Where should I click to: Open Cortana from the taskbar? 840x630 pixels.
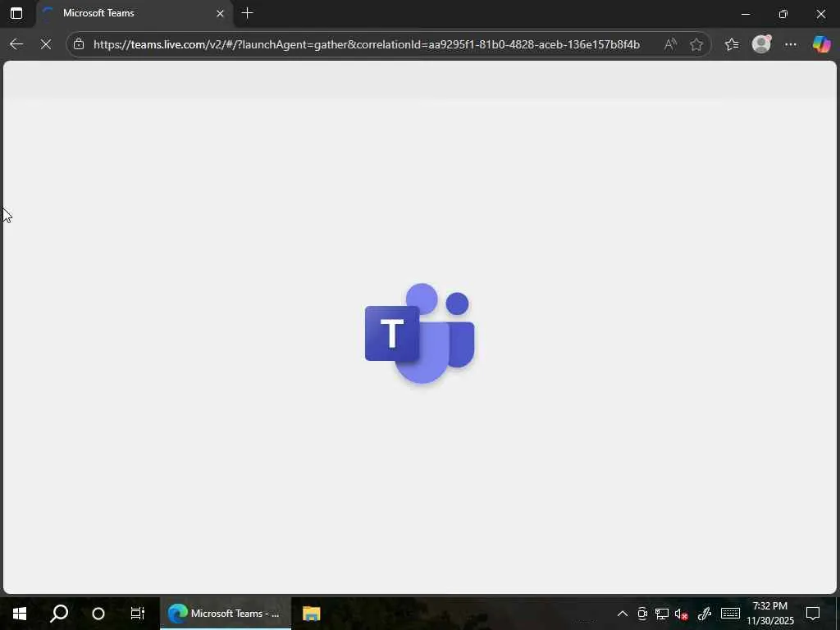(98, 614)
